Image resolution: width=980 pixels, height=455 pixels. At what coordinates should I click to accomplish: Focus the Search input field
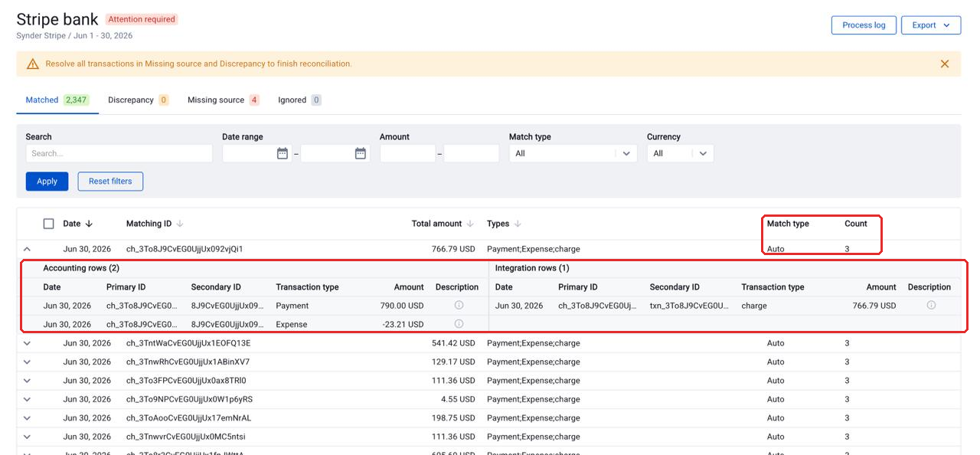[119, 153]
